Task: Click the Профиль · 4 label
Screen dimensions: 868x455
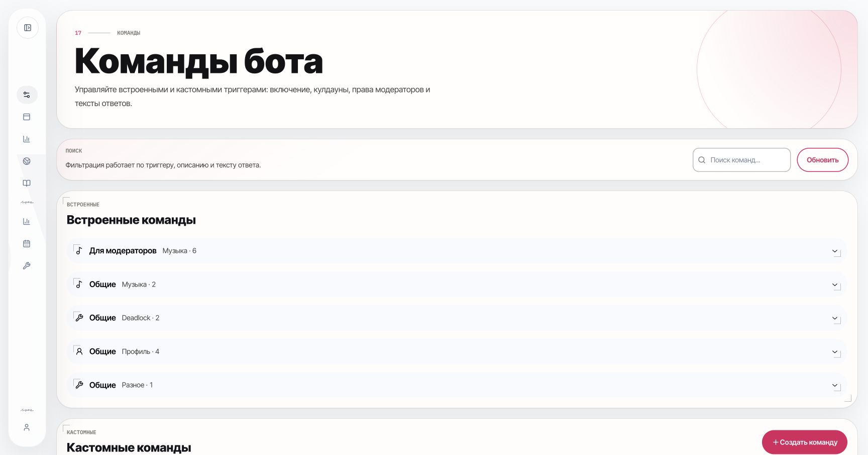Action: pyautogui.click(x=141, y=351)
